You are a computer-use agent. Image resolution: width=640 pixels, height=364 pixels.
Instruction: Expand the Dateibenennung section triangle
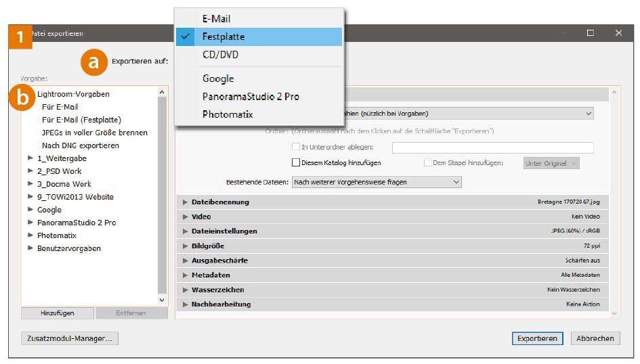[185, 202]
